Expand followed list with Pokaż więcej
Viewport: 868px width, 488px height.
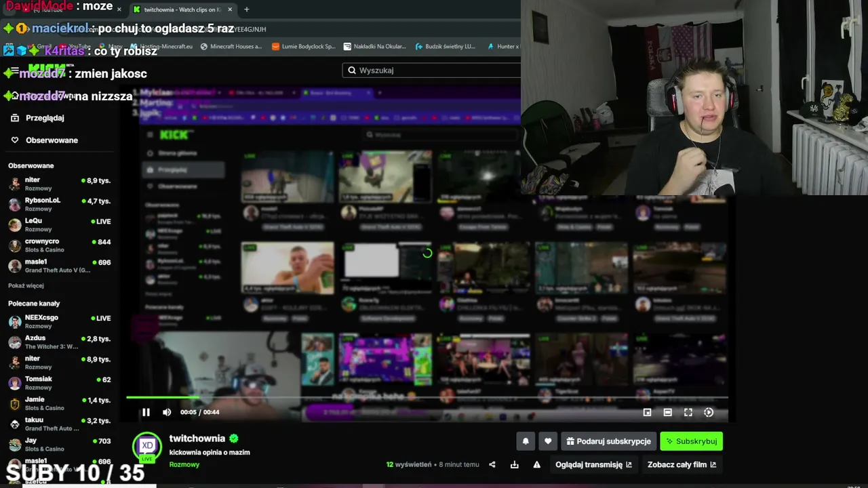(26, 286)
